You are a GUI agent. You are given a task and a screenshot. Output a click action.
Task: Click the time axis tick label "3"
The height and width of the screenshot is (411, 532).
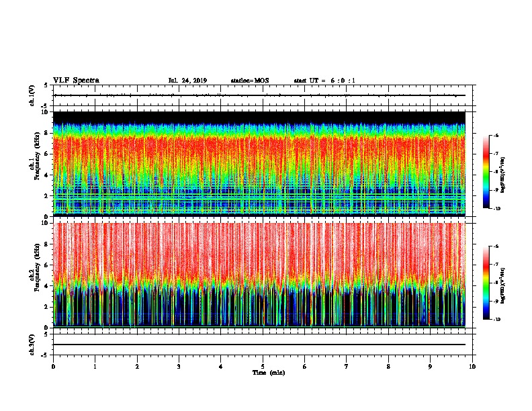[x=179, y=367]
